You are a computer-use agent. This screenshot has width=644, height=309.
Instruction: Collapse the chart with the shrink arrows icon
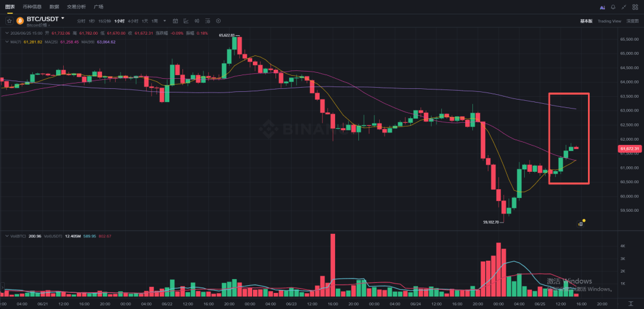[x=624, y=7]
